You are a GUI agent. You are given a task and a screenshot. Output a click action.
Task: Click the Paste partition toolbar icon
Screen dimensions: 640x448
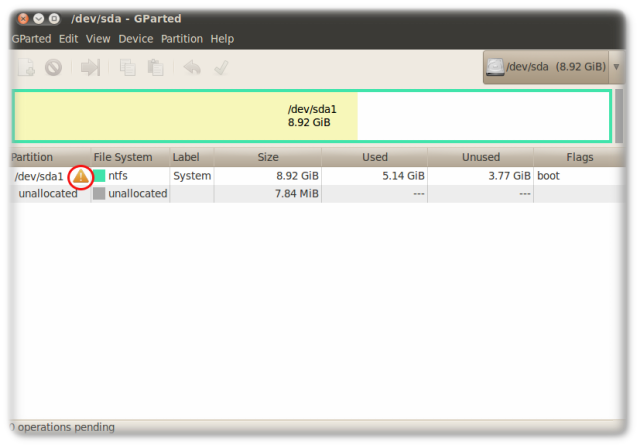[x=155, y=68]
